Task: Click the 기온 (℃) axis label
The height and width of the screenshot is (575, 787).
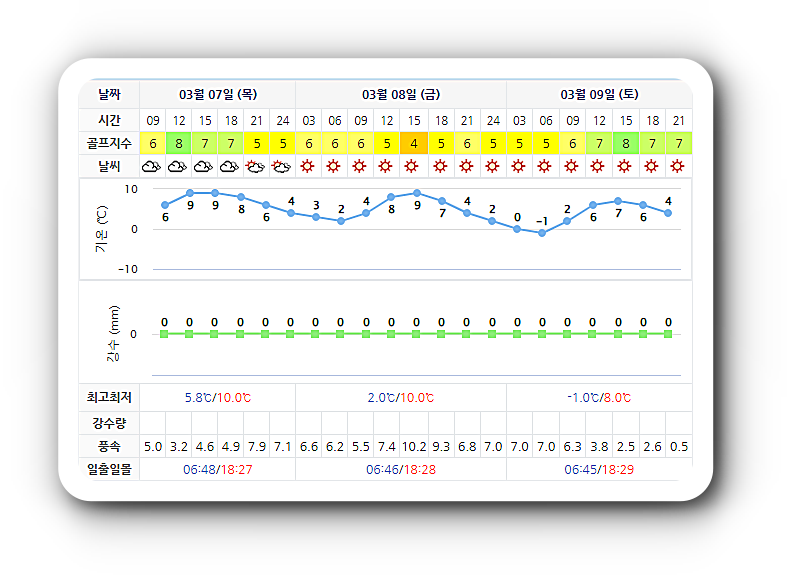Action: point(101,229)
